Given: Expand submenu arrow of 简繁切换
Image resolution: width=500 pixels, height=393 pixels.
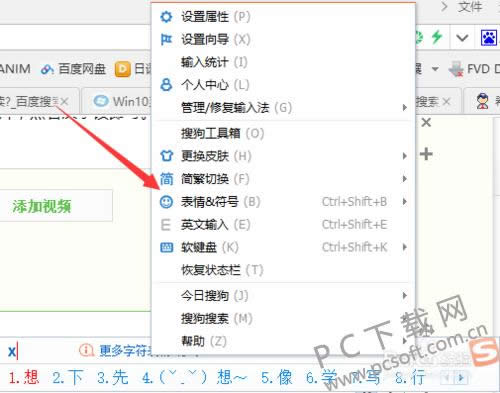Looking at the screenshot, I should 404,179.
